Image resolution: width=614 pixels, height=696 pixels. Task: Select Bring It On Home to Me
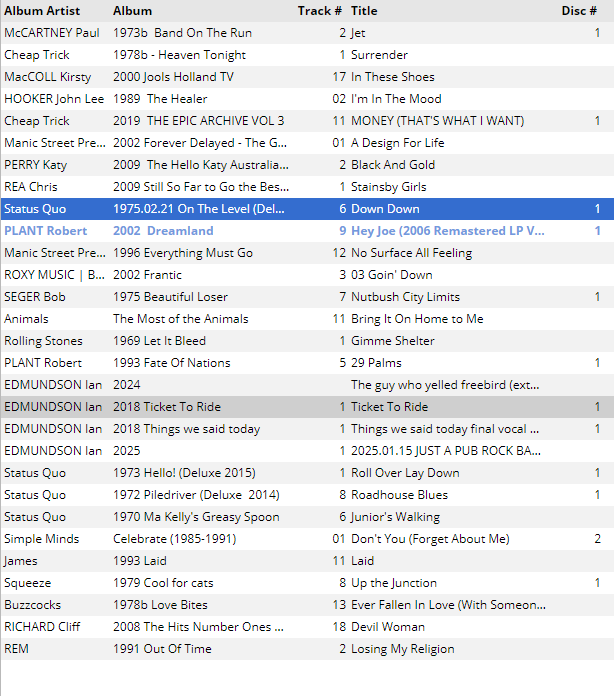417,319
